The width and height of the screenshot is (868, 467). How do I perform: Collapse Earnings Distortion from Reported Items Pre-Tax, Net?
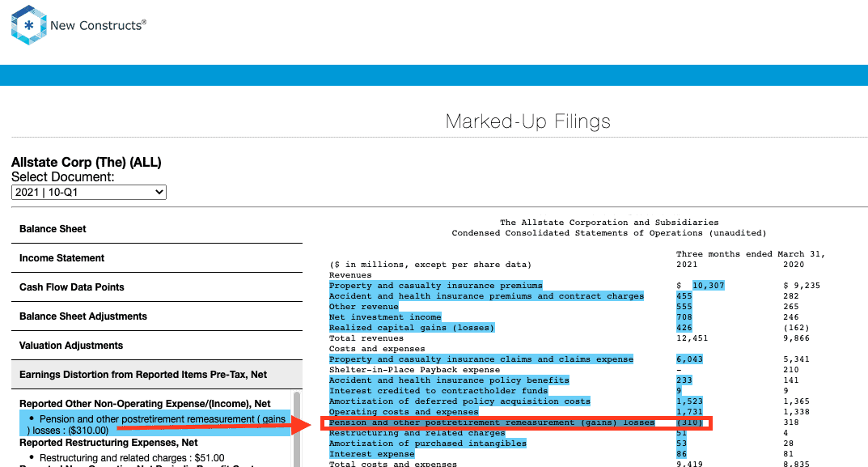point(157,375)
